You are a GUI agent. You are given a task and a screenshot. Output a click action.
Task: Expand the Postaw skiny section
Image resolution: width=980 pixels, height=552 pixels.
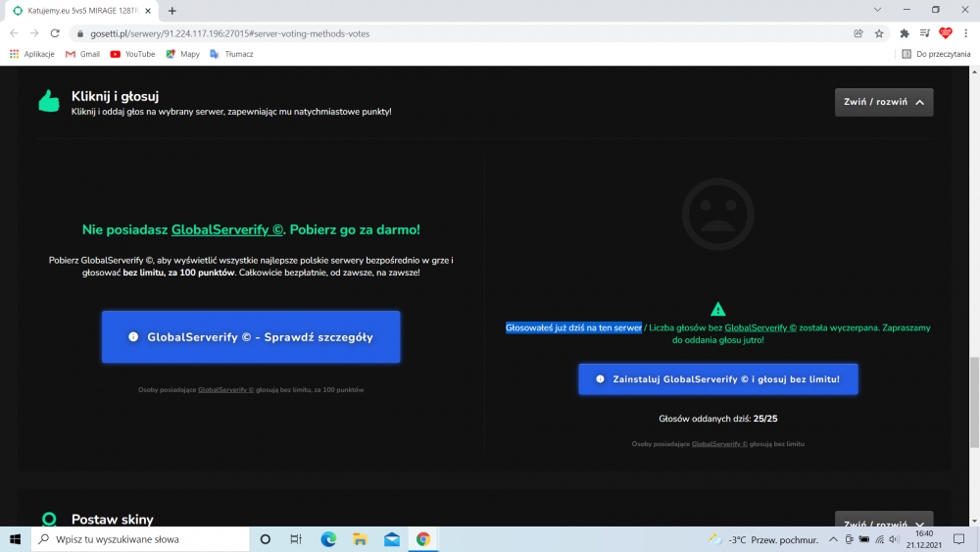click(x=884, y=520)
